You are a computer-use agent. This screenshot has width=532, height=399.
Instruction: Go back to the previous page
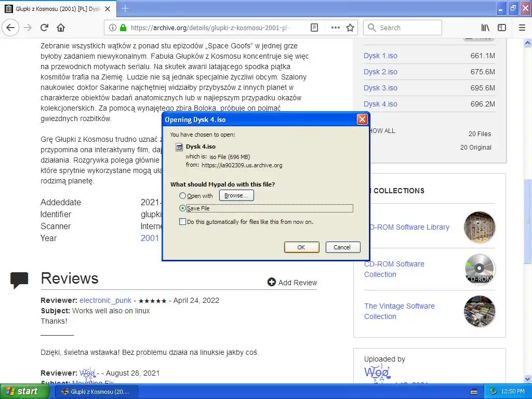(10, 28)
